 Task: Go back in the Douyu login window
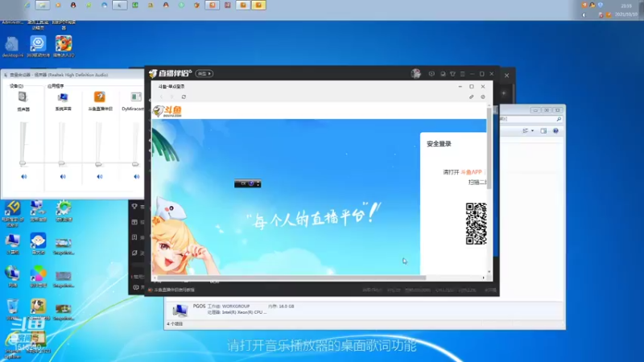click(x=161, y=97)
